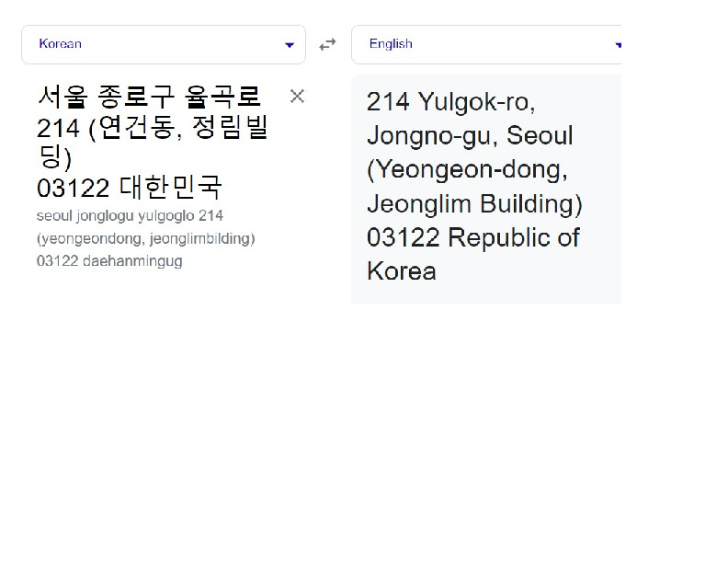Click translated line '03122 Republic of'
The image size is (728, 563).
(472, 237)
